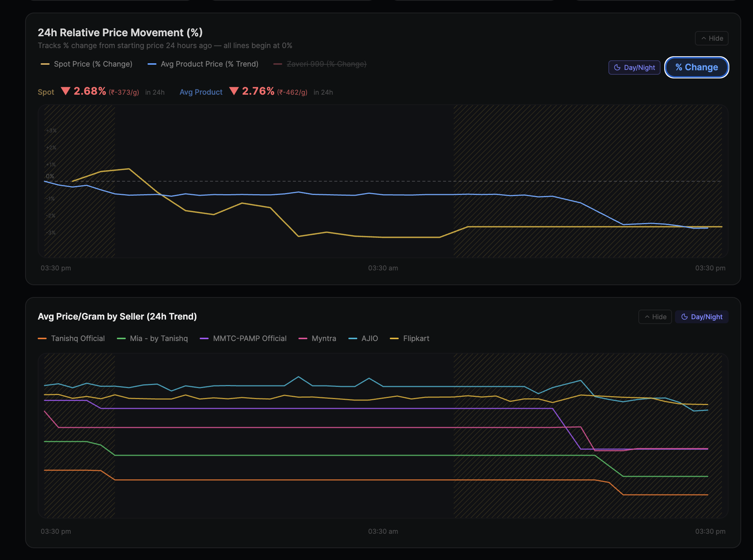Screen dimensions: 753x560
Task: Click the red down triangle beside Avg Product 2.76%
Action: 234,91
